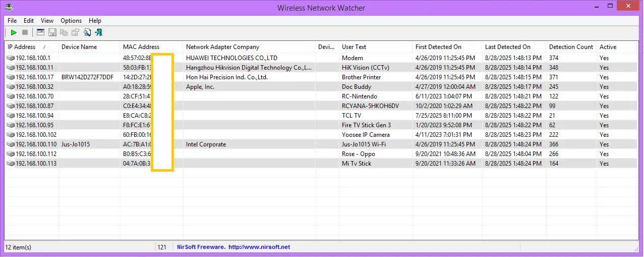Sort by IP Address column header
The width and height of the screenshot is (644, 257).
tap(31, 47)
